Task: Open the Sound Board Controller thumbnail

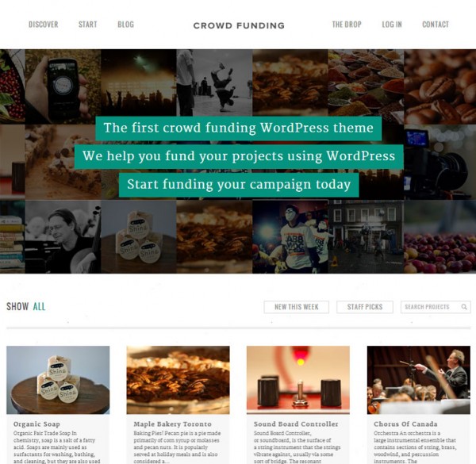Action: 298,380
